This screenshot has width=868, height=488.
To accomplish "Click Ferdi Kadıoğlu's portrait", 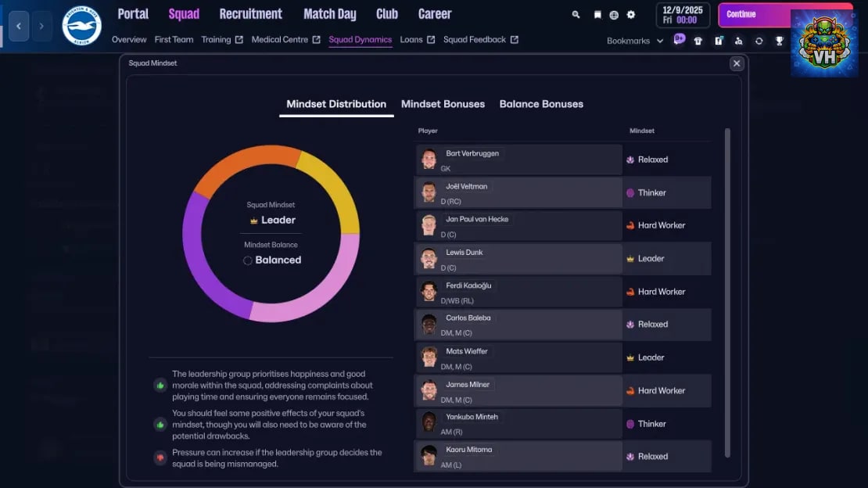I will pyautogui.click(x=429, y=292).
